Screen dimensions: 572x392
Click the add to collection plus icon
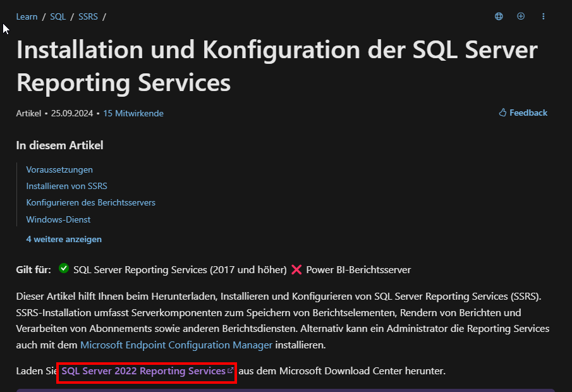click(521, 16)
